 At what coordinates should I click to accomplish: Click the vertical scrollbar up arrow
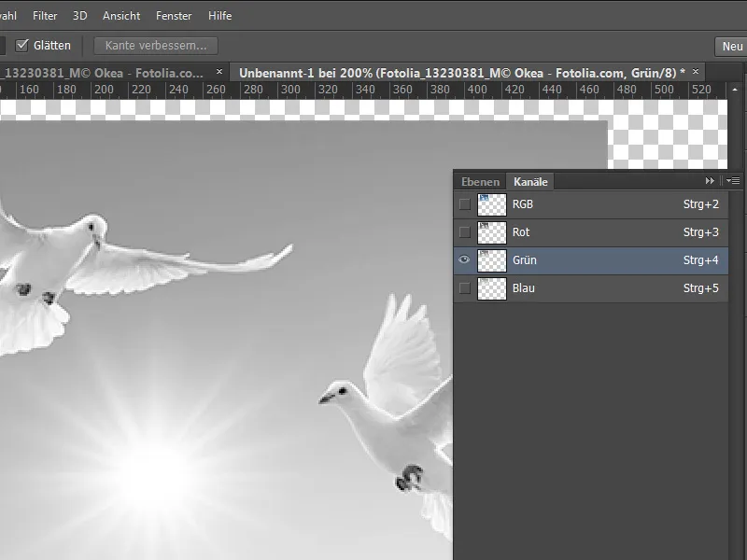pyautogui.click(x=735, y=90)
